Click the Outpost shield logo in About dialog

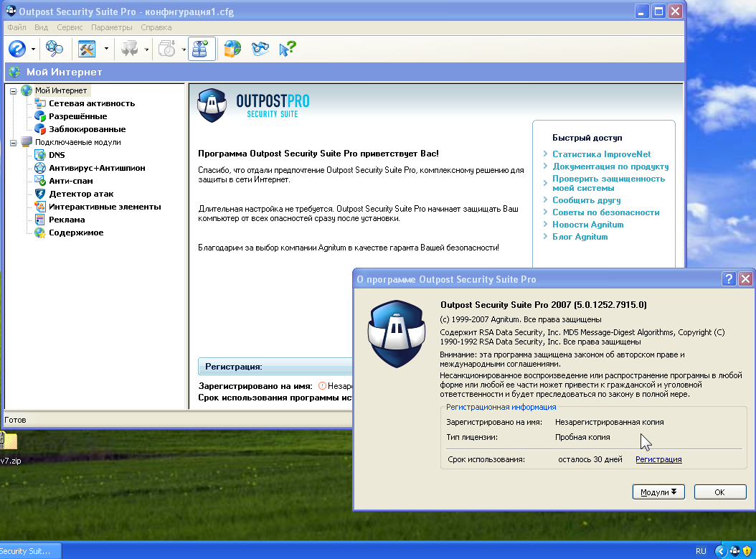pos(397,334)
